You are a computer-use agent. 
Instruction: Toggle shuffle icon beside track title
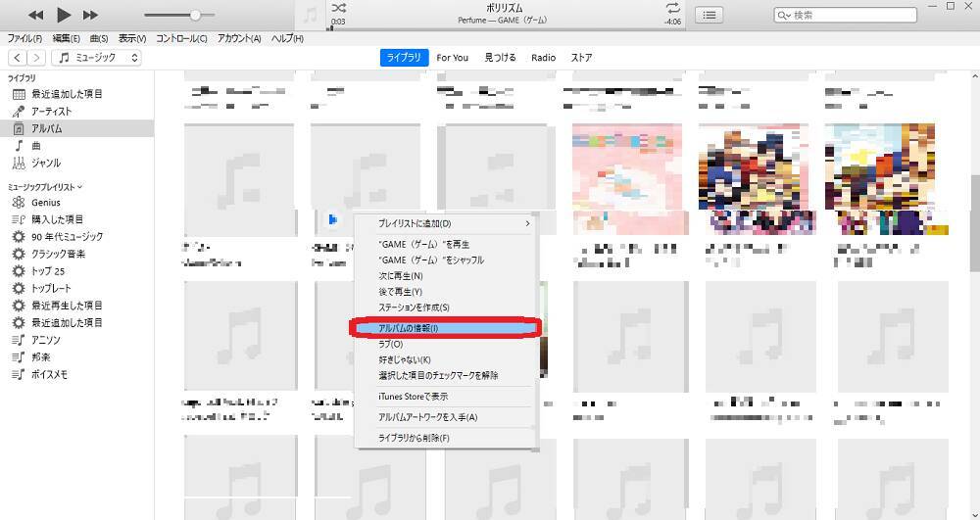coord(338,9)
